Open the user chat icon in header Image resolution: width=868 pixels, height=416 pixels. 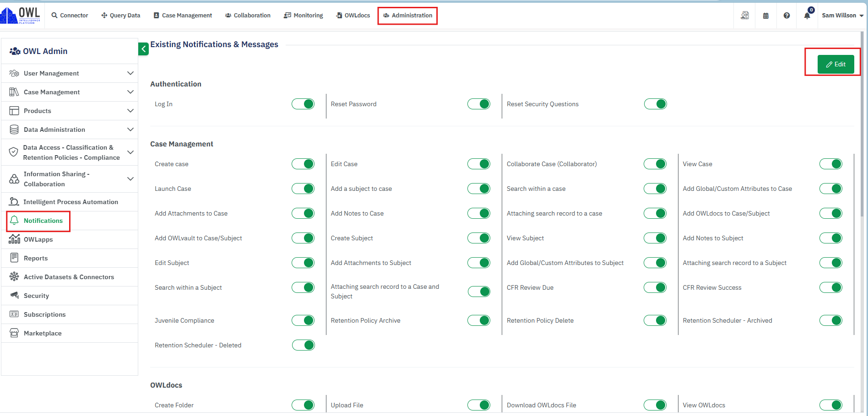point(745,16)
